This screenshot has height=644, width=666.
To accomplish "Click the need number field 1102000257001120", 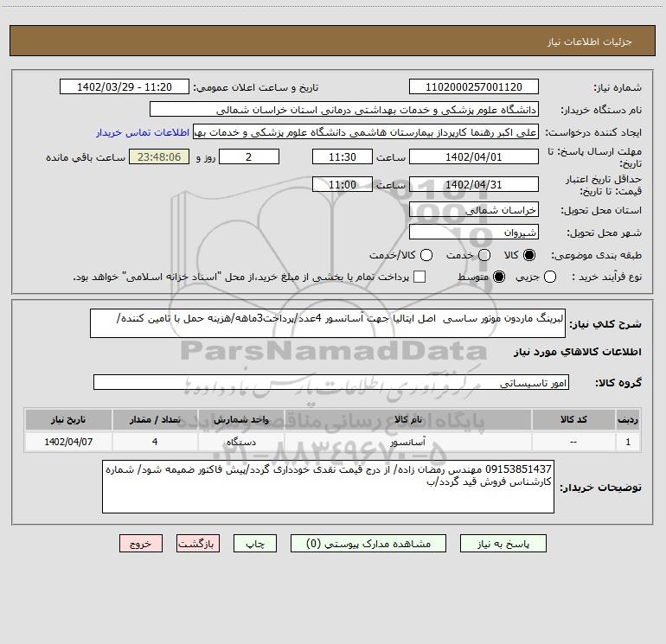I will click(474, 86).
